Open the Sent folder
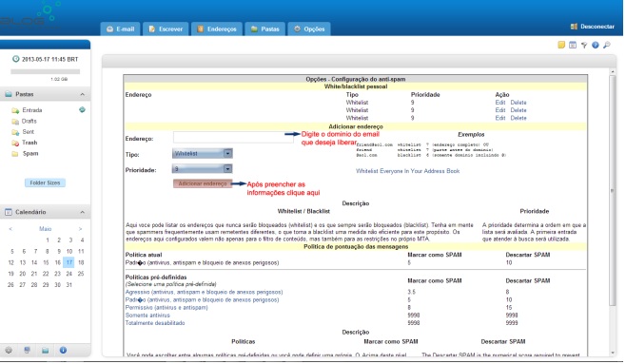Screen dimensions: 626x364 coord(28,132)
